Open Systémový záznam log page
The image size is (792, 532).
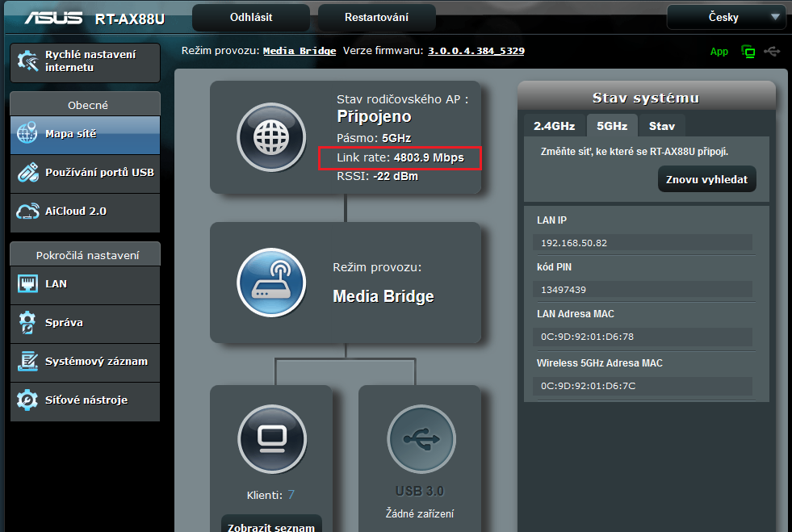tap(85, 362)
